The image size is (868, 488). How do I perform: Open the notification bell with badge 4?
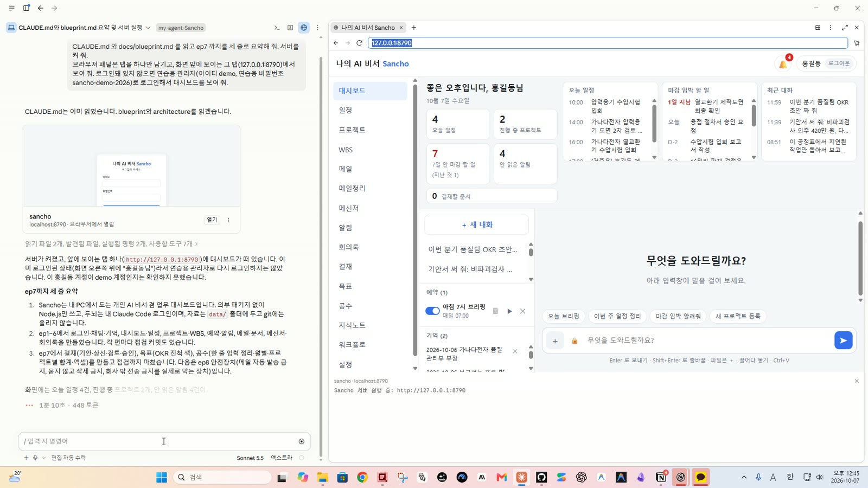[x=783, y=64]
